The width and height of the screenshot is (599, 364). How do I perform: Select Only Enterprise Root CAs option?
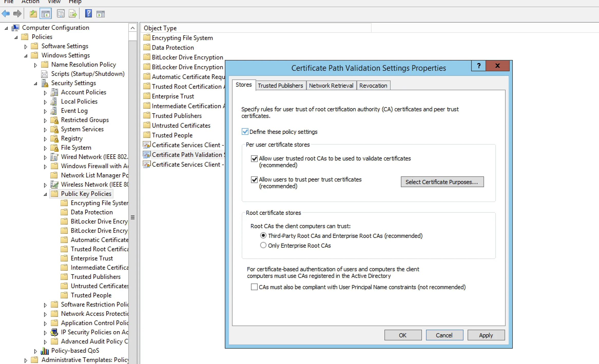click(263, 245)
